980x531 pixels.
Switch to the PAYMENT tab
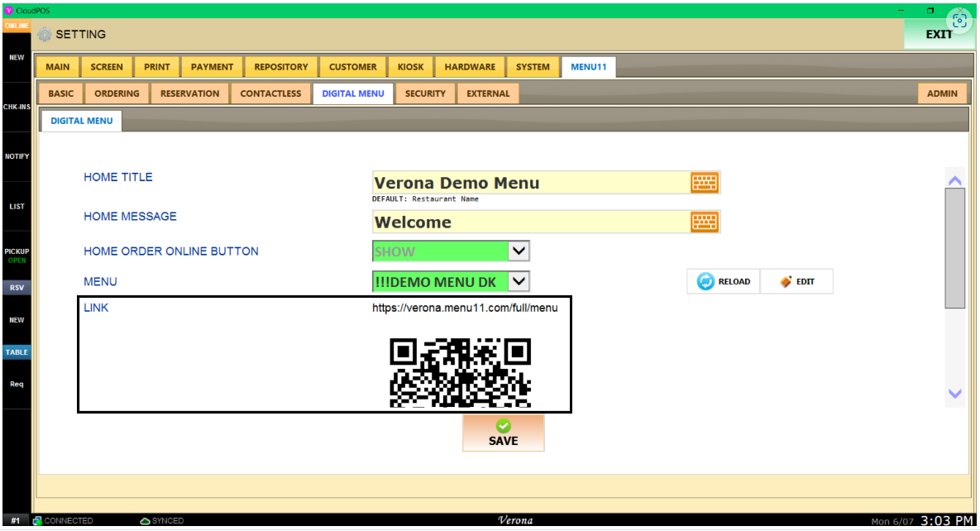(212, 67)
